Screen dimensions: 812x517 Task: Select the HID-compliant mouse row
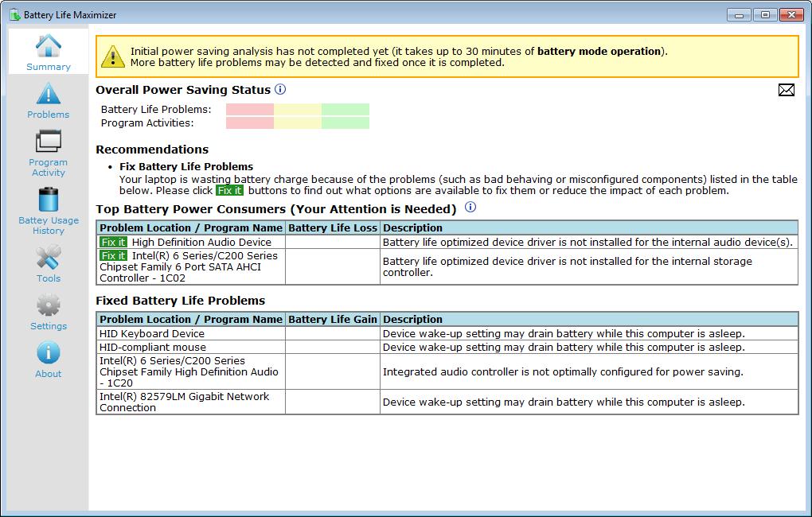pos(447,347)
